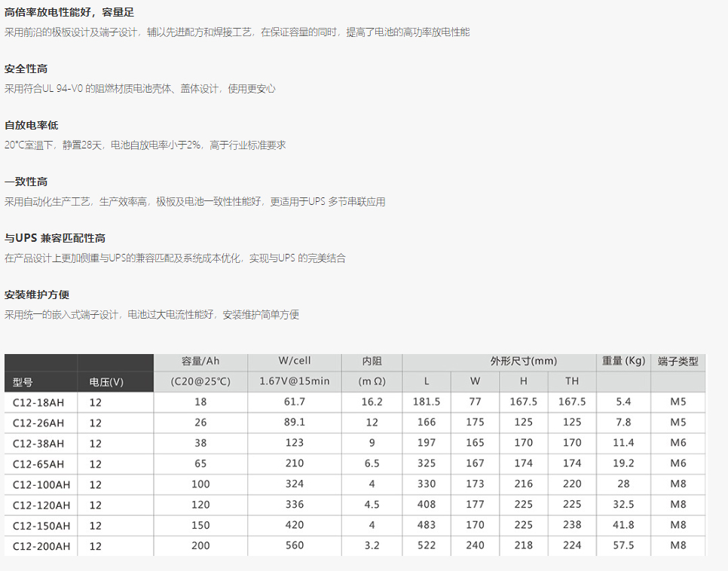The image size is (728, 571).
Task: Click the W/cell column header
Action: pyautogui.click(x=295, y=361)
